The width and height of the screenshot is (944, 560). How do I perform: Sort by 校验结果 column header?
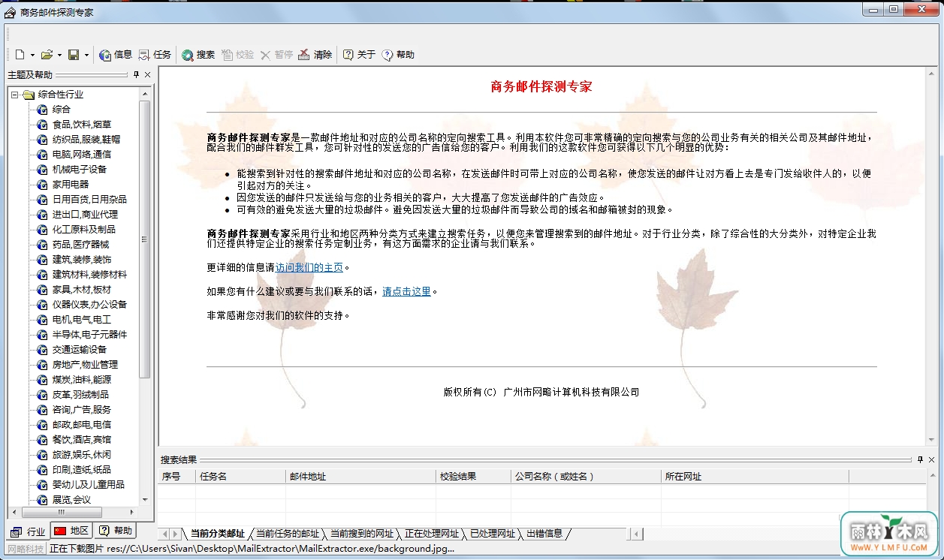pyautogui.click(x=473, y=477)
